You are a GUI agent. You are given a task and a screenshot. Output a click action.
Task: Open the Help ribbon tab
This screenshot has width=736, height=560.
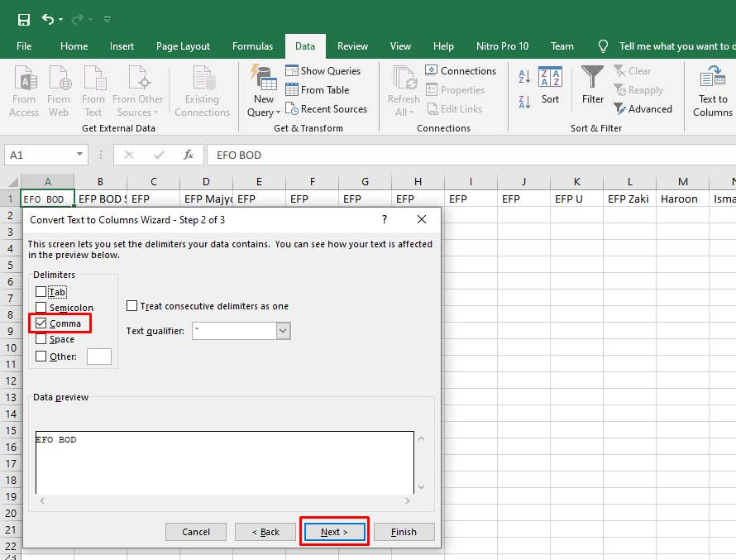(443, 46)
